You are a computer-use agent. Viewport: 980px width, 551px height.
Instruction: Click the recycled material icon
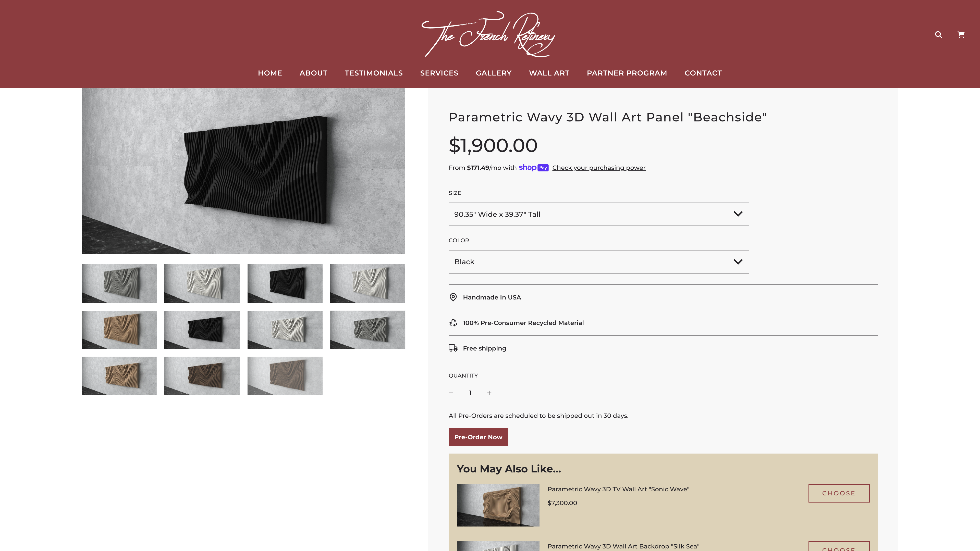point(453,323)
